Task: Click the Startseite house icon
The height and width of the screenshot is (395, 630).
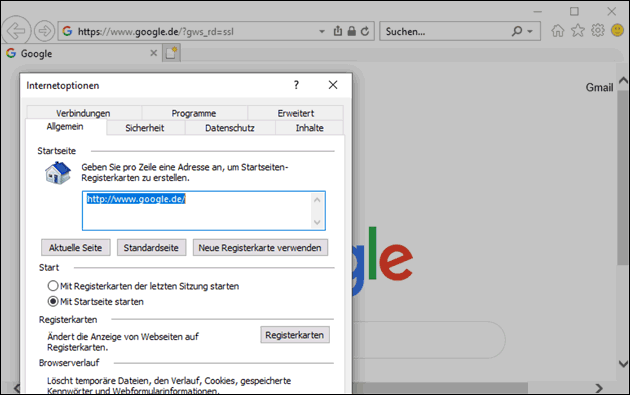Action: point(58,173)
